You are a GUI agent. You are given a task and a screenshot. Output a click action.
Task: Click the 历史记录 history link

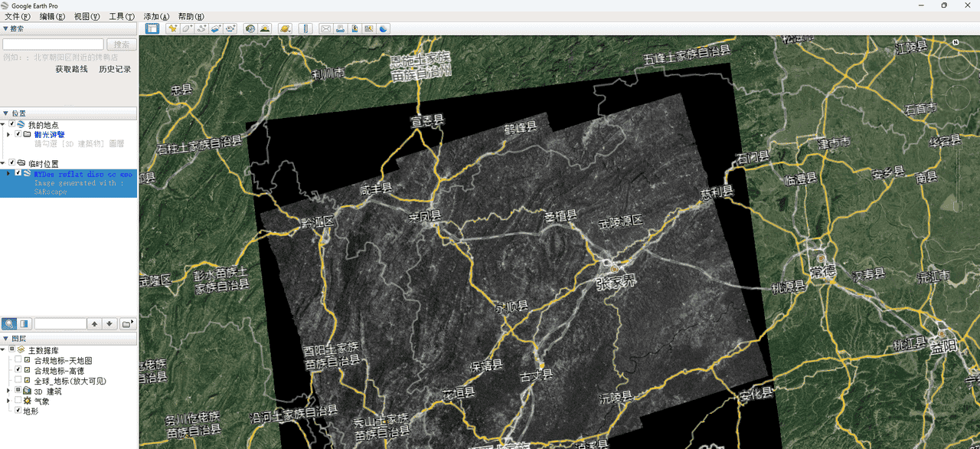115,69
